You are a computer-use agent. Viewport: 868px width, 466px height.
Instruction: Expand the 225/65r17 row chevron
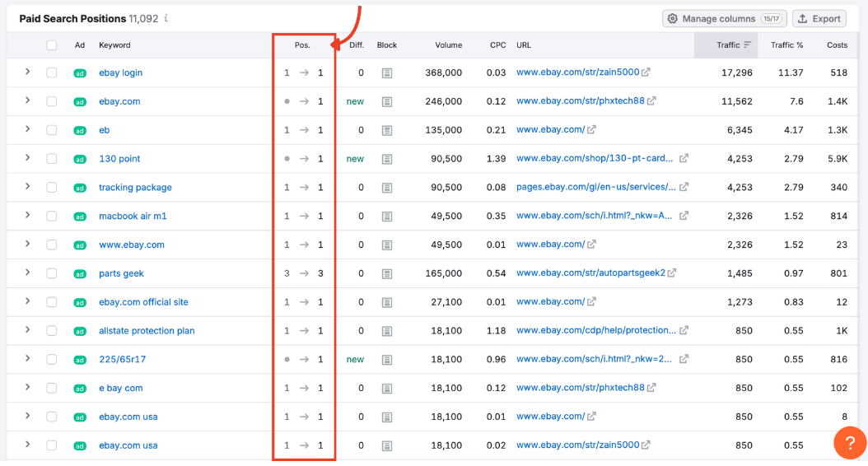point(27,359)
